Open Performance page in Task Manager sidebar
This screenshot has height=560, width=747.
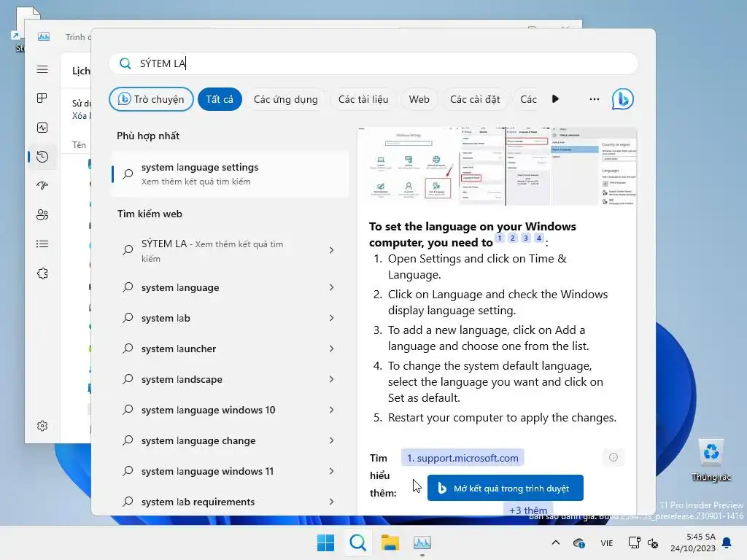pyautogui.click(x=42, y=128)
